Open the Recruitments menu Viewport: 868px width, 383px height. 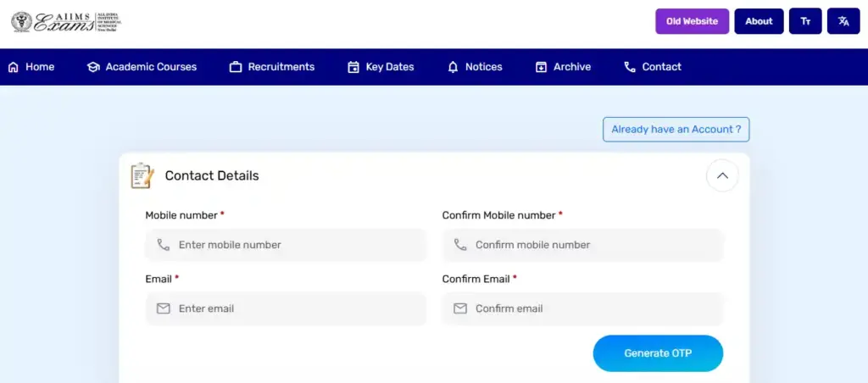(272, 67)
